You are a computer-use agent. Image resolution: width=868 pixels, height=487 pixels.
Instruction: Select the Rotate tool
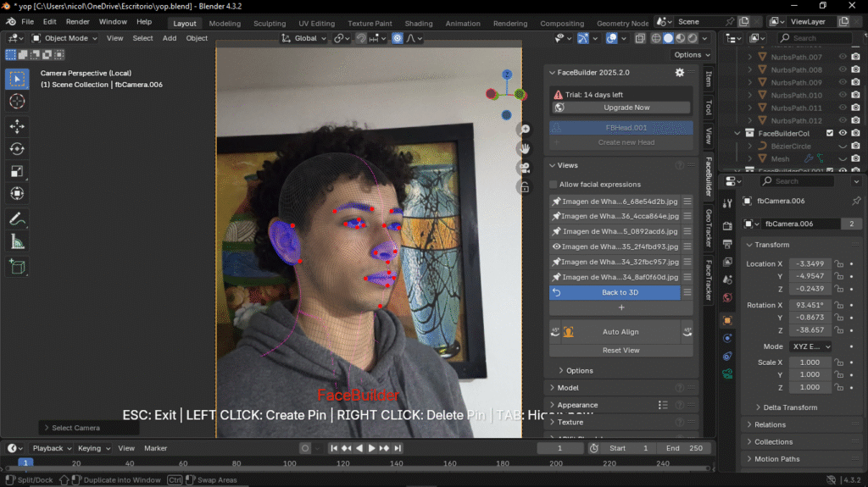click(x=17, y=149)
